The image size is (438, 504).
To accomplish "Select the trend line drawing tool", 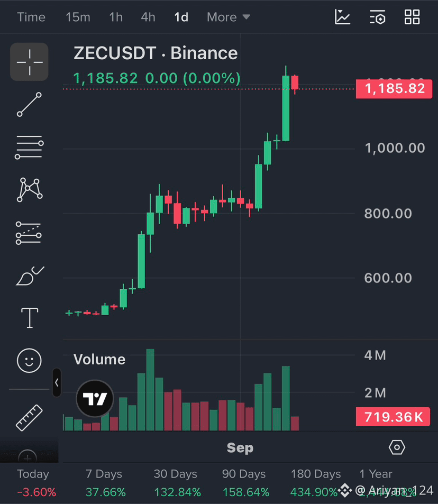I will click(x=29, y=105).
